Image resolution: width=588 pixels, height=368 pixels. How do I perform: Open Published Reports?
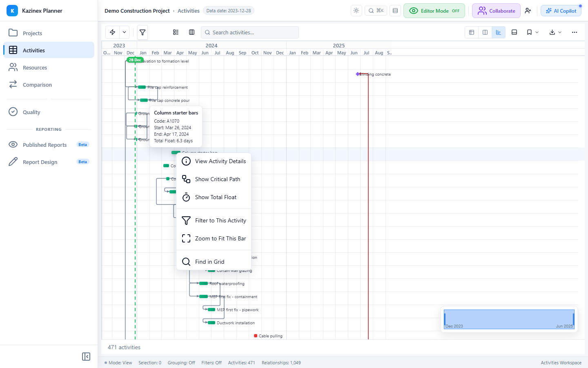tap(49, 145)
